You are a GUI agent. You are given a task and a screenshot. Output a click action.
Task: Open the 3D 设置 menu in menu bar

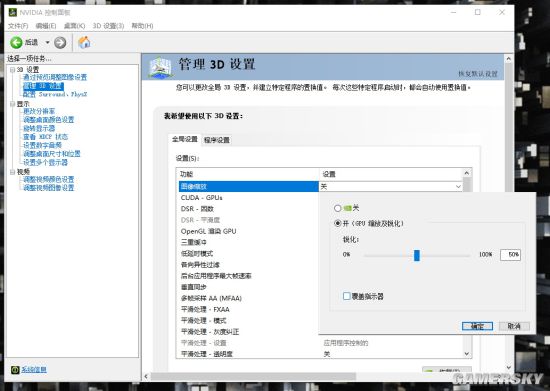pyautogui.click(x=108, y=26)
